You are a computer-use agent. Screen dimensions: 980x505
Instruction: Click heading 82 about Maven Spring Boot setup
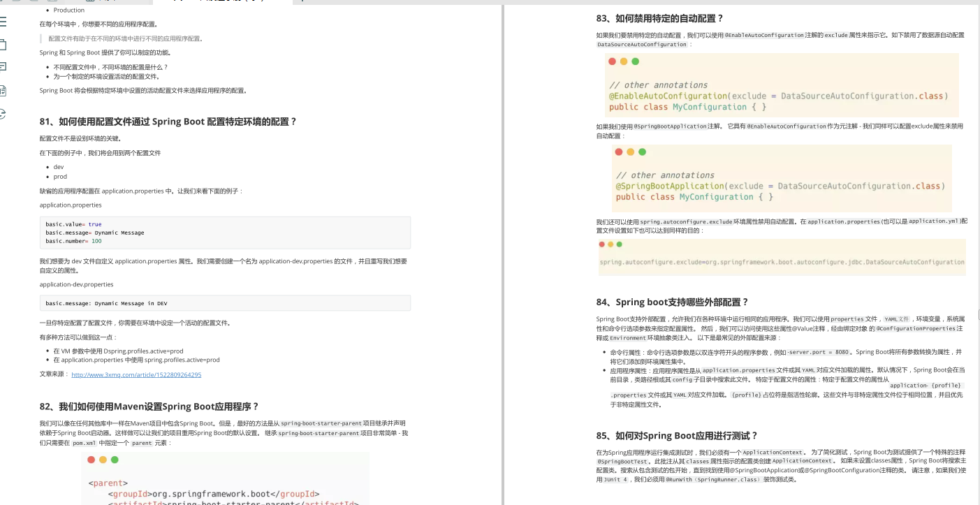click(x=149, y=407)
